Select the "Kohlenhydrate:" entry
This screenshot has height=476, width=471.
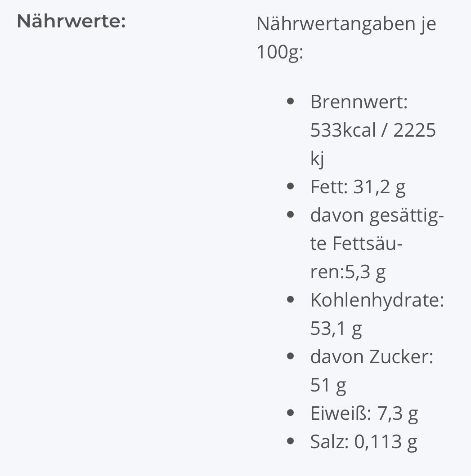click(377, 300)
